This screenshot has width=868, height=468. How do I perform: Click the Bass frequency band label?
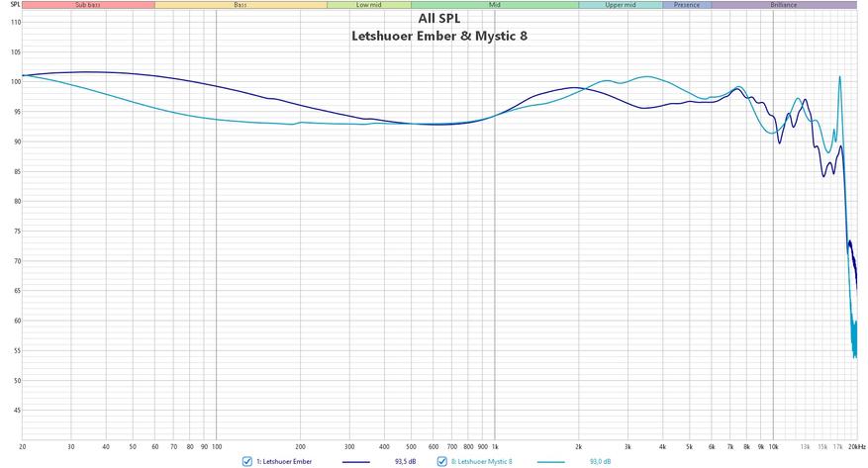(241, 4)
